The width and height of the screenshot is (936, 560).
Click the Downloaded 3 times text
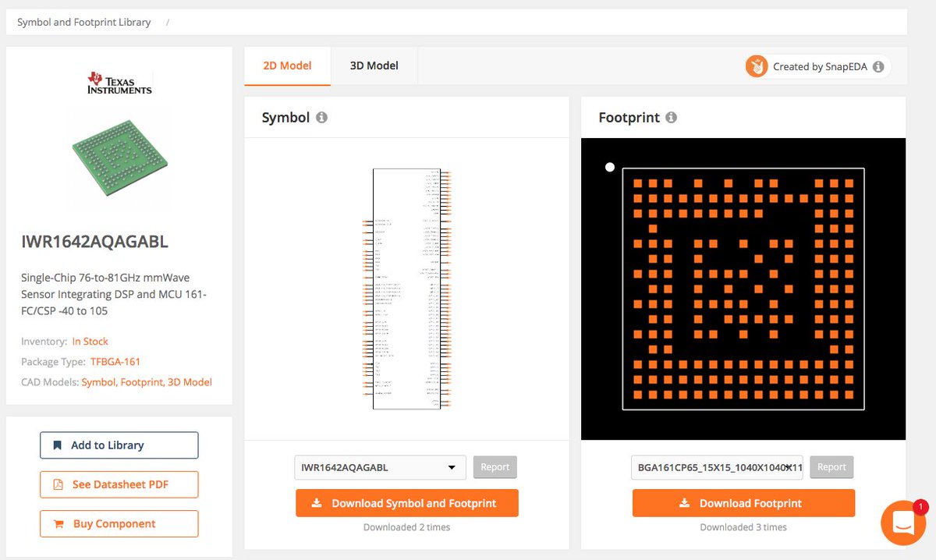(743, 527)
